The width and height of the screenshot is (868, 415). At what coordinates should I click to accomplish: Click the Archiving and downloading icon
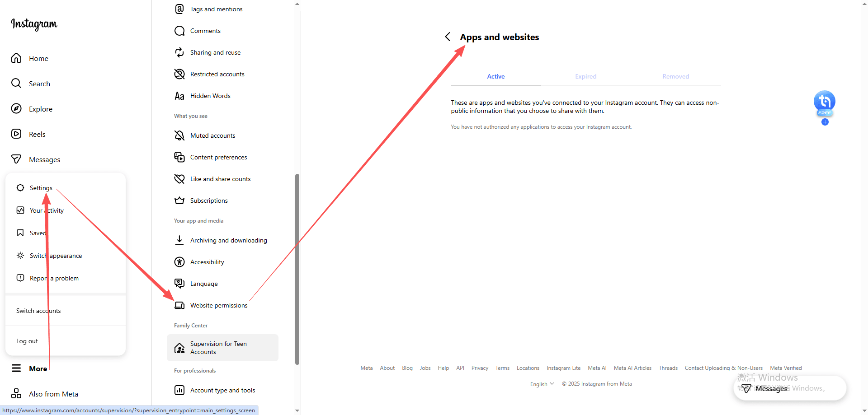tap(179, 240)
